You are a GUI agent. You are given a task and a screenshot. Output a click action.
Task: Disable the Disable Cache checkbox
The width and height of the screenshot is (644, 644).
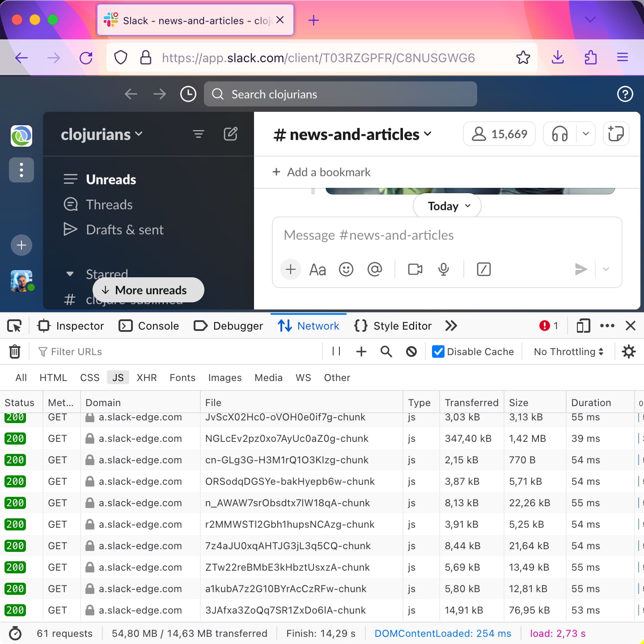[x=437, y=352]
